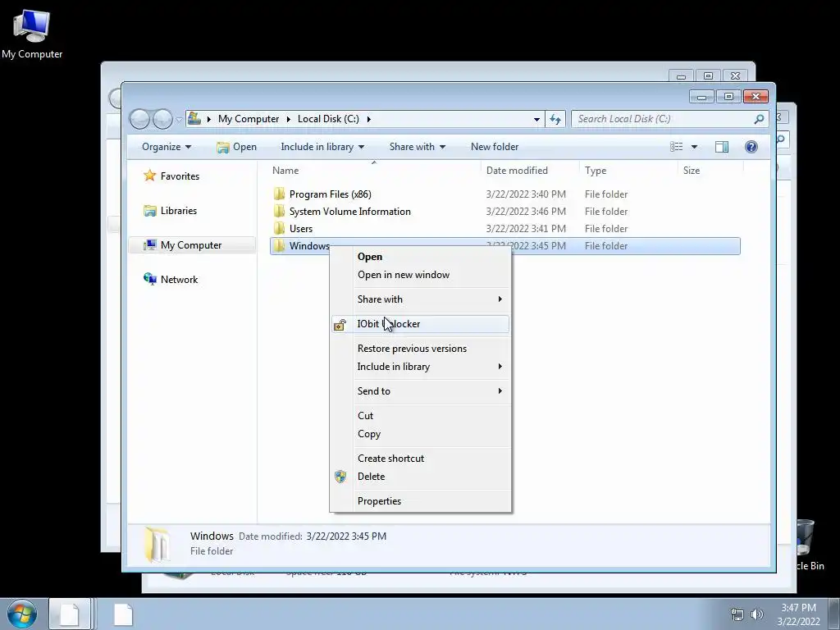Select the Program Files (x86) row name
The width and height of the screenshot is (840, 630).
(x=330, y=194)
